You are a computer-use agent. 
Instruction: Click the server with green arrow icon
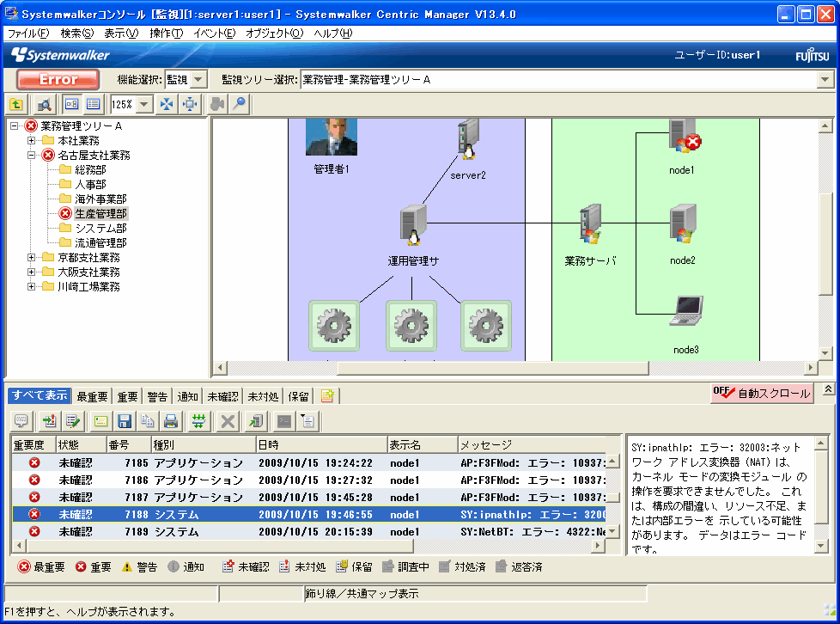click(x=256, y=421)
